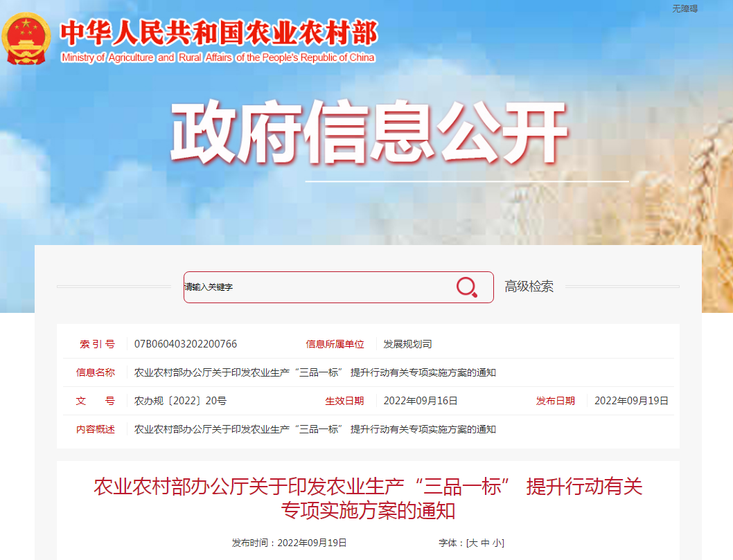Click the national emblem logo
The width and height of the screenshot is (733, 560).
click(x=26, y=39)
